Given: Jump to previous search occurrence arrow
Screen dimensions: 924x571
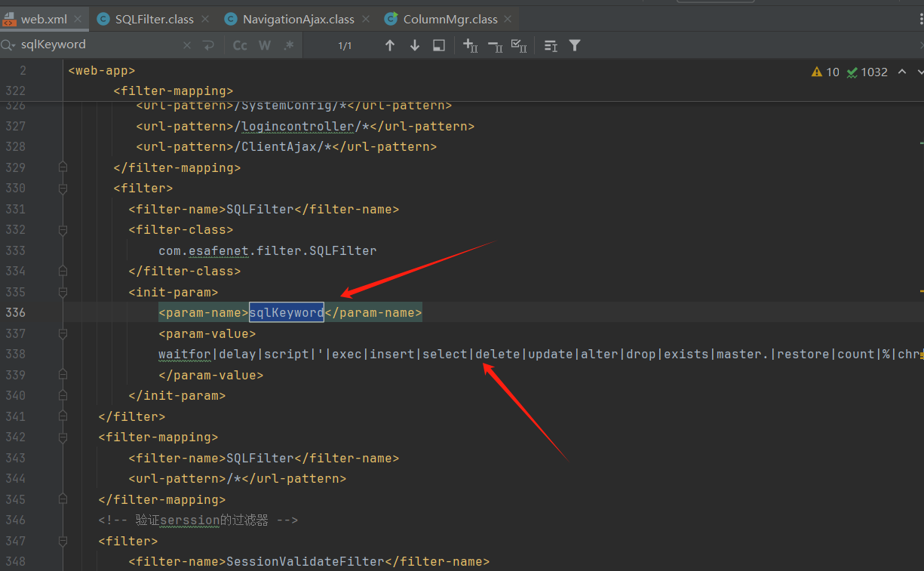Looking at the screenshot, I should click(390, 45).
